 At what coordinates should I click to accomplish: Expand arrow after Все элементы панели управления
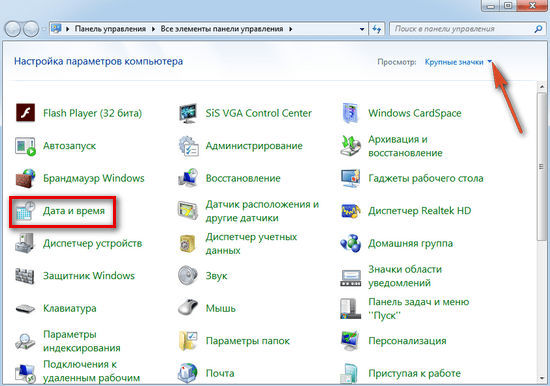pyautogui.click(x=291, y=29)
